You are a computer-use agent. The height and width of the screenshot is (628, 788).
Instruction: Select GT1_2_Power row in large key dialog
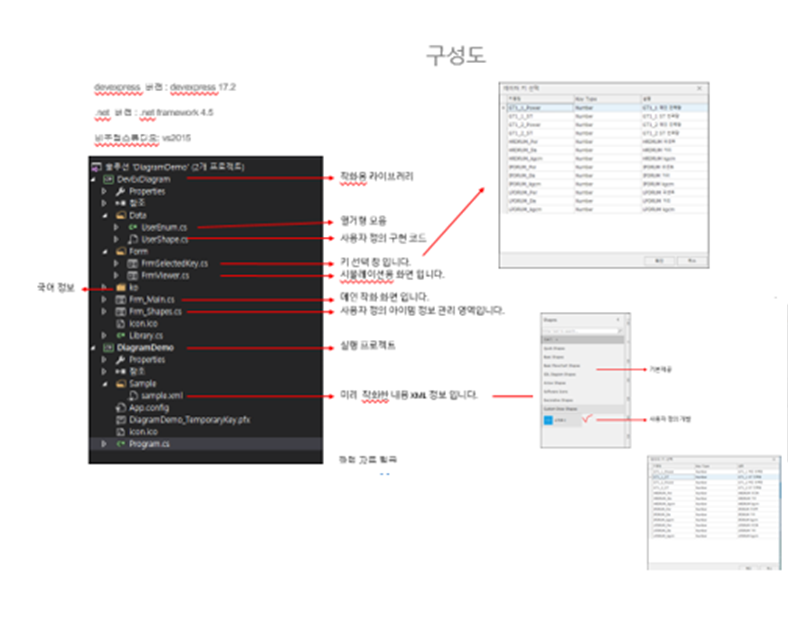pos(607,125)
